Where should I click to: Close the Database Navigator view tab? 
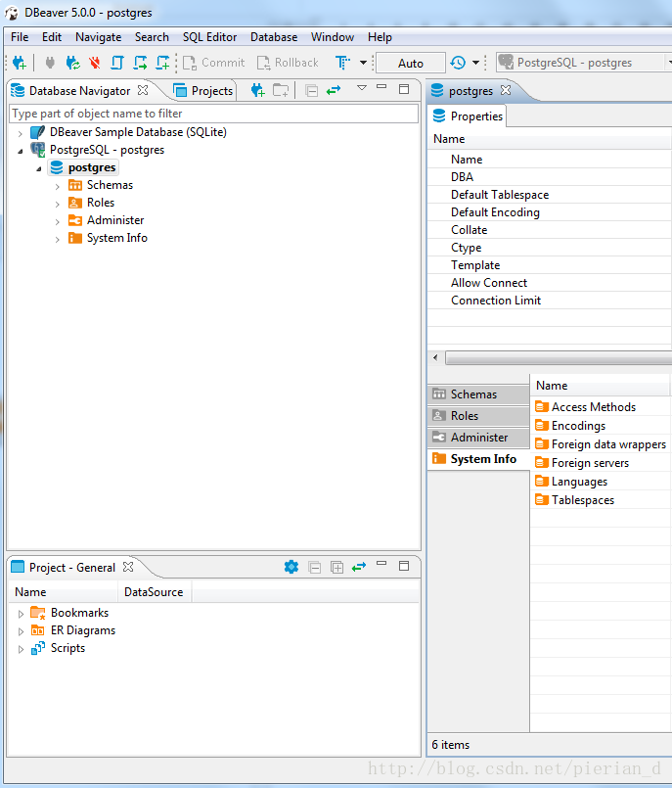point(143,90)
